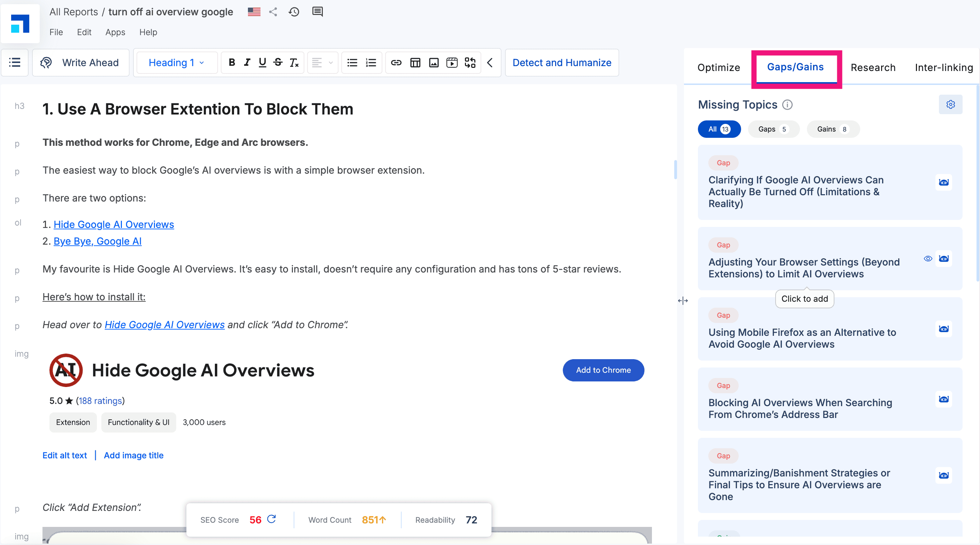This screenshot has width=980, height=545.
Task: Filter Missing Topics by Gaps 5
Action: pyautogui.click(x=773, y=129)
